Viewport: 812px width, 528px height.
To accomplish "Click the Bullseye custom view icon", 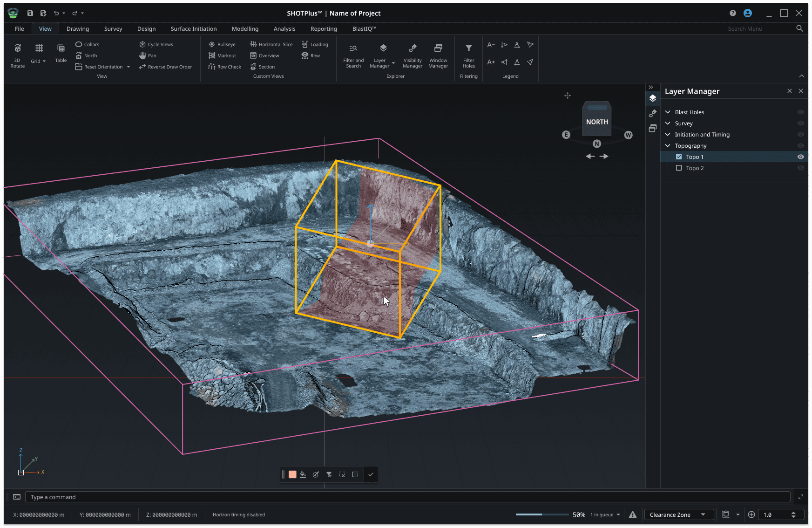I will pyautogui.click(x=212, y=44).
